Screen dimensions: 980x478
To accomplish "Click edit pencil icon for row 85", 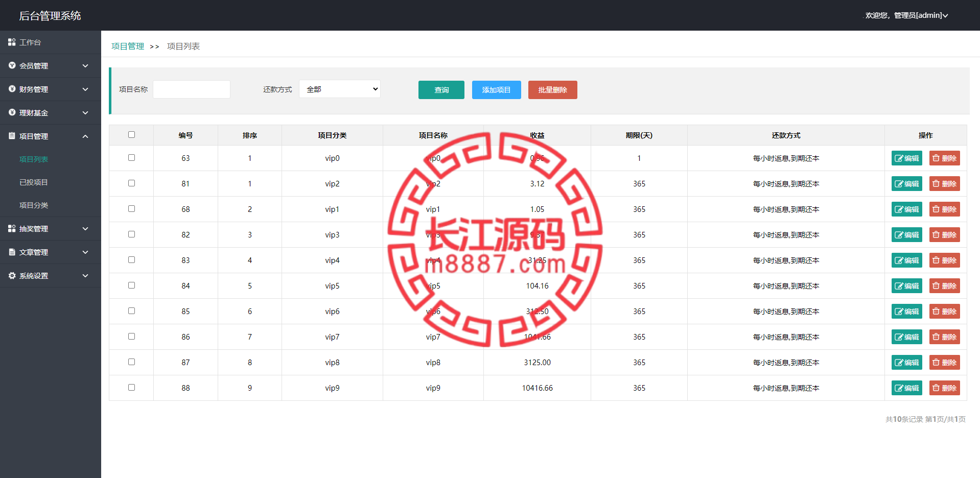I will tap(899, 312).
